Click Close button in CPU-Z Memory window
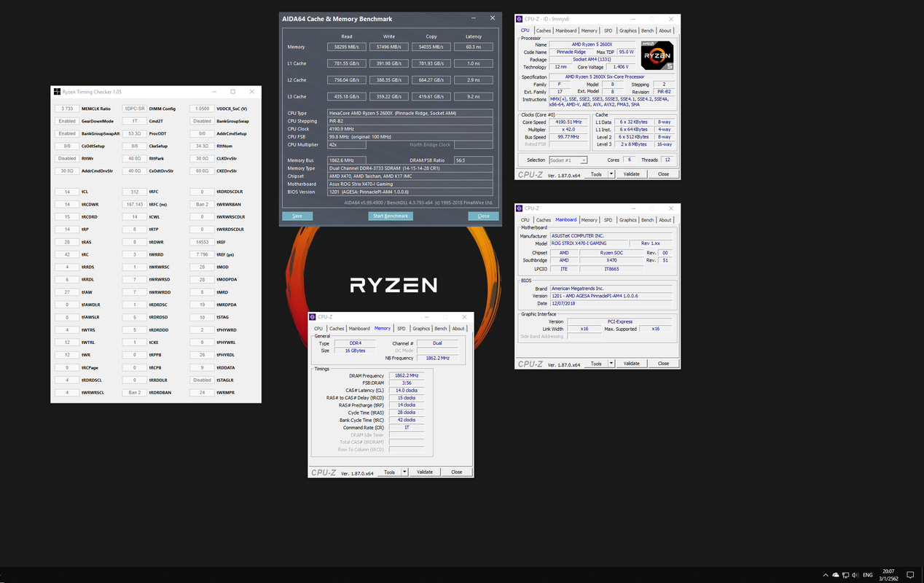Screen dimensions: 924x583 tap(456, 472)
